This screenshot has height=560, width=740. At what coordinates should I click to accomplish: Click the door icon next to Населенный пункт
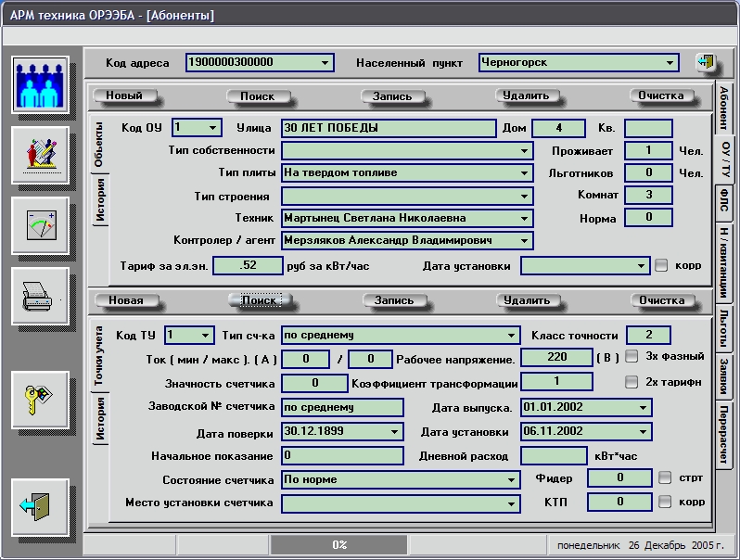[706, 63]
